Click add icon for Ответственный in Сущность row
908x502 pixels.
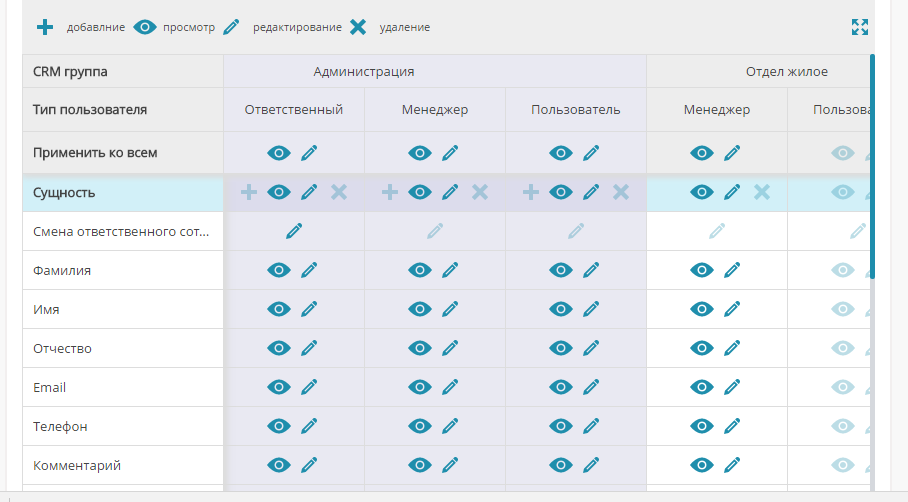click(x=249, y=192)
